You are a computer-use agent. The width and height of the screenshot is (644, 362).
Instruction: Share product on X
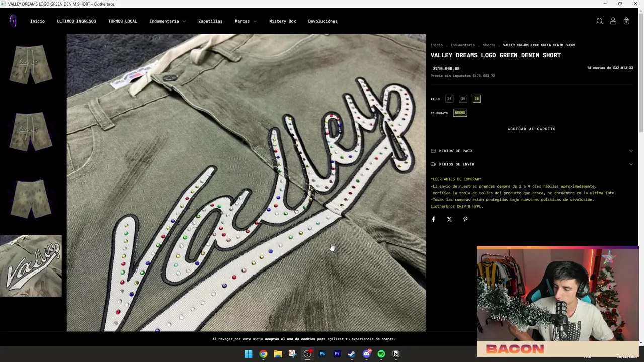pos(449,219)
